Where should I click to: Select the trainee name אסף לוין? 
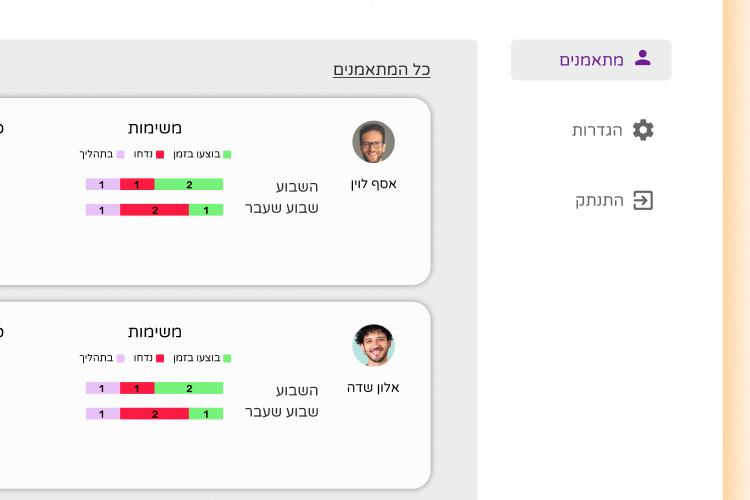[x=374, y=184]
